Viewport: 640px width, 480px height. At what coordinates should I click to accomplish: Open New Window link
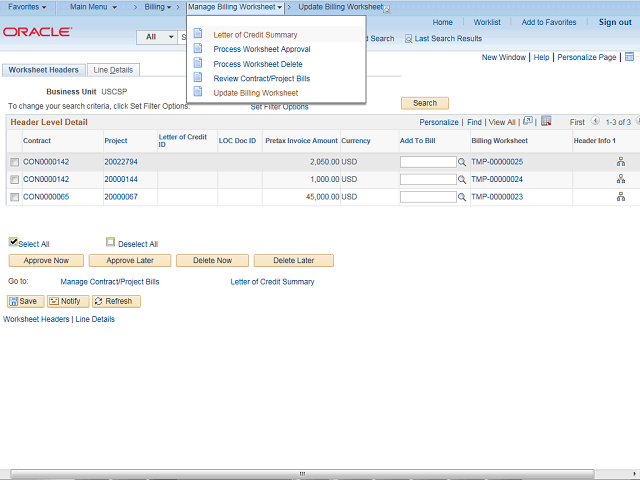tap(504, 58)
